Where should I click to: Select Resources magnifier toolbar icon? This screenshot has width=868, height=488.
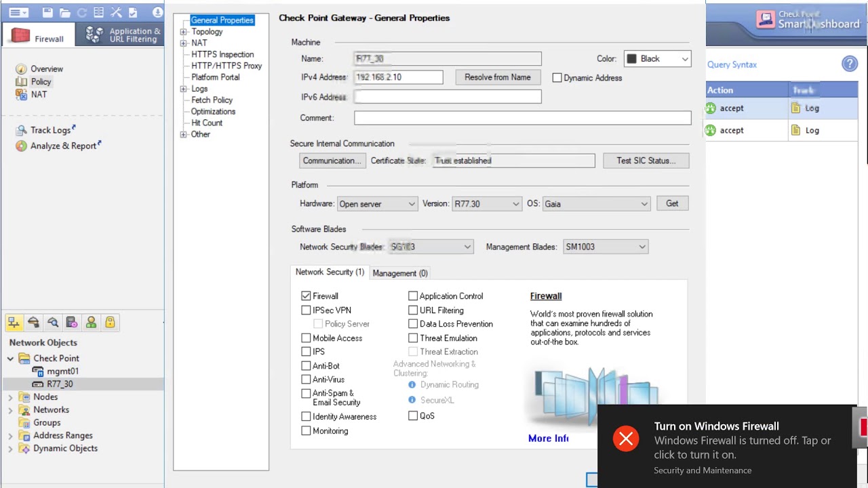(x=53, y=323)
